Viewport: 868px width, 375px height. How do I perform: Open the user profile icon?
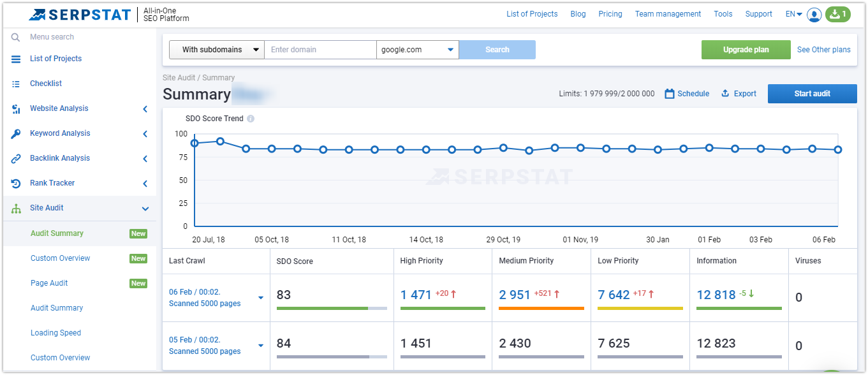pyautogui.click(x=814, y=14)
